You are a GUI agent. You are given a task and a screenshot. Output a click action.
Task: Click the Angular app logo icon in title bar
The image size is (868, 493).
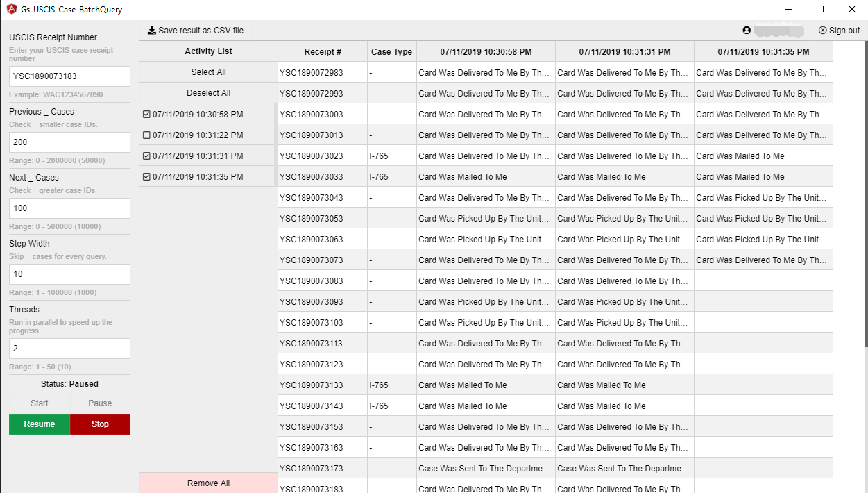pyautogui.click(x=11, y=10)
